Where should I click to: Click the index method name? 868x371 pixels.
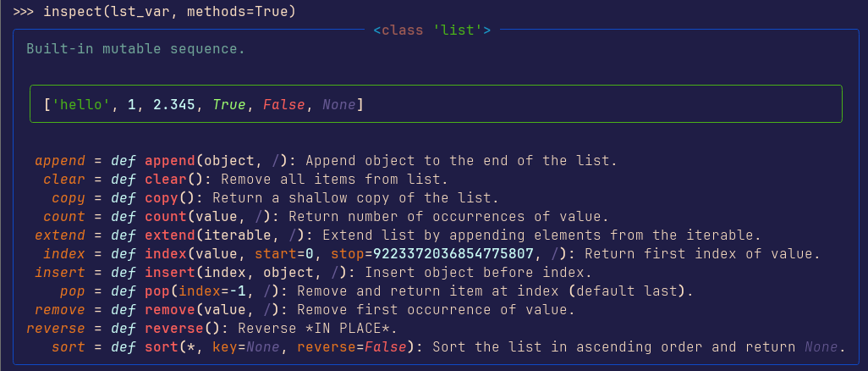pos(64,254)
